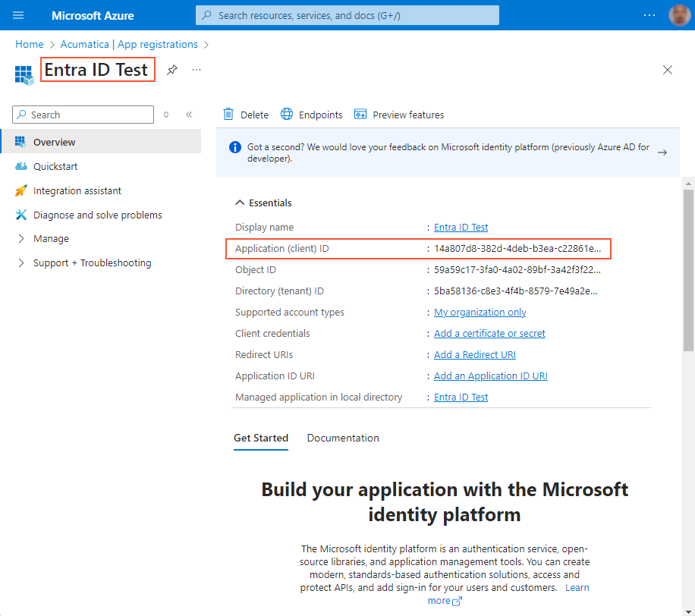Dismiss feedback banner via arrow icon
Viewport: 695px width, 616px height.
pos(662,152)
